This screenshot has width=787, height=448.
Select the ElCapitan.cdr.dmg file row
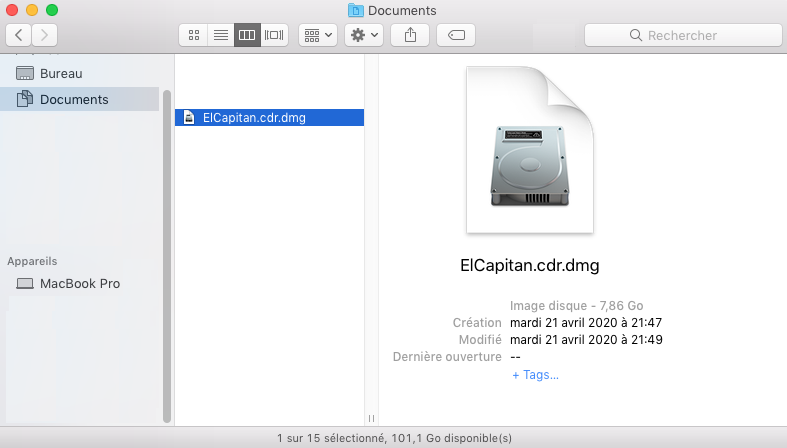[270, 117]
